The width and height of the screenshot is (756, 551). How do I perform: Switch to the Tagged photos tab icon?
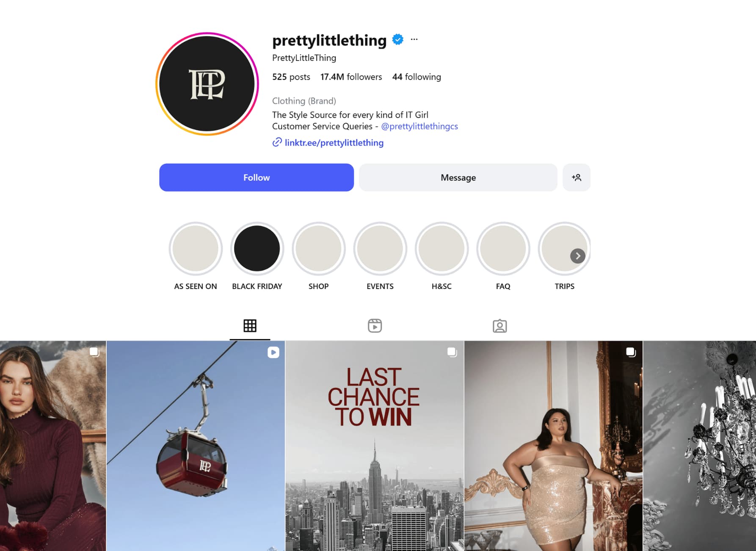499,325
